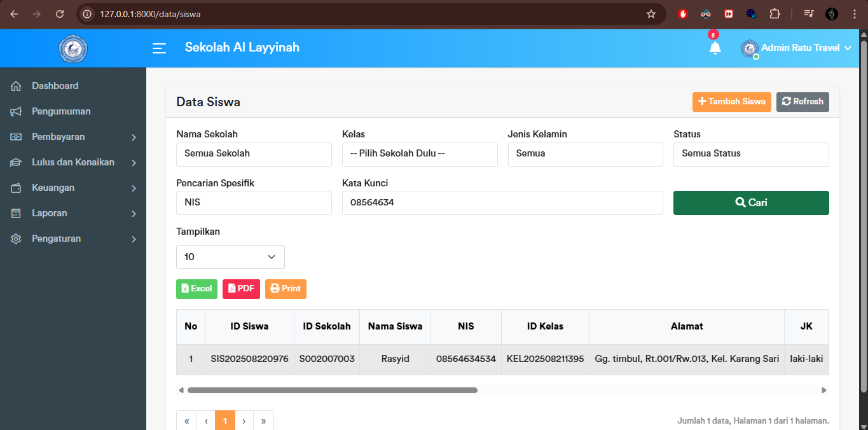Open Admin Ratu Travel profile dropdown
Viewport: 868px width, 430px height.
(x=796, y=48)
